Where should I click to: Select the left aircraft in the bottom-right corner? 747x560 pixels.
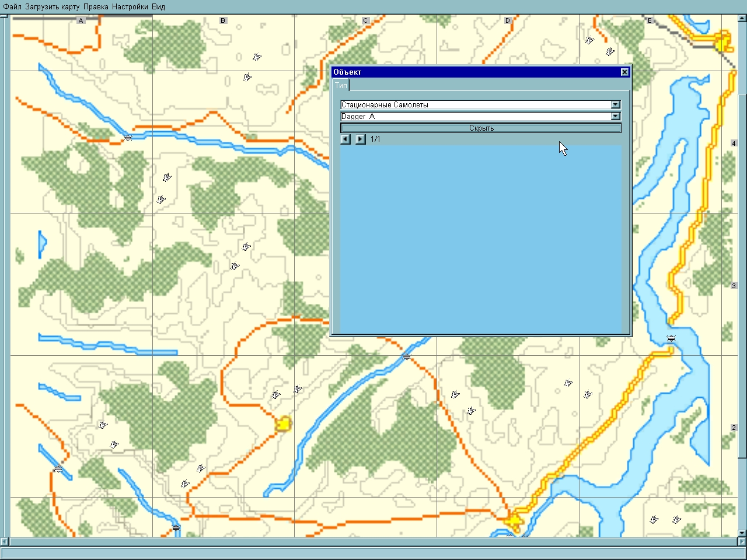(x=654, y=519)
